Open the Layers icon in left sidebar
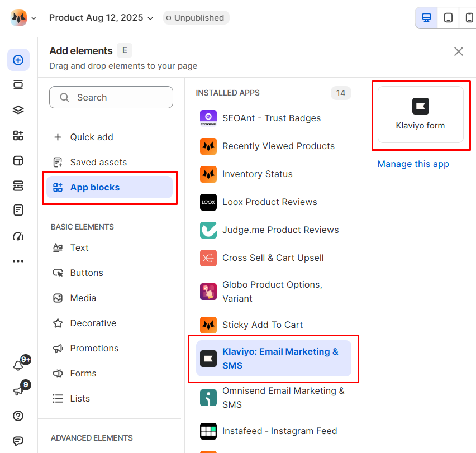The image size is (476, 453). pos(18,110)
